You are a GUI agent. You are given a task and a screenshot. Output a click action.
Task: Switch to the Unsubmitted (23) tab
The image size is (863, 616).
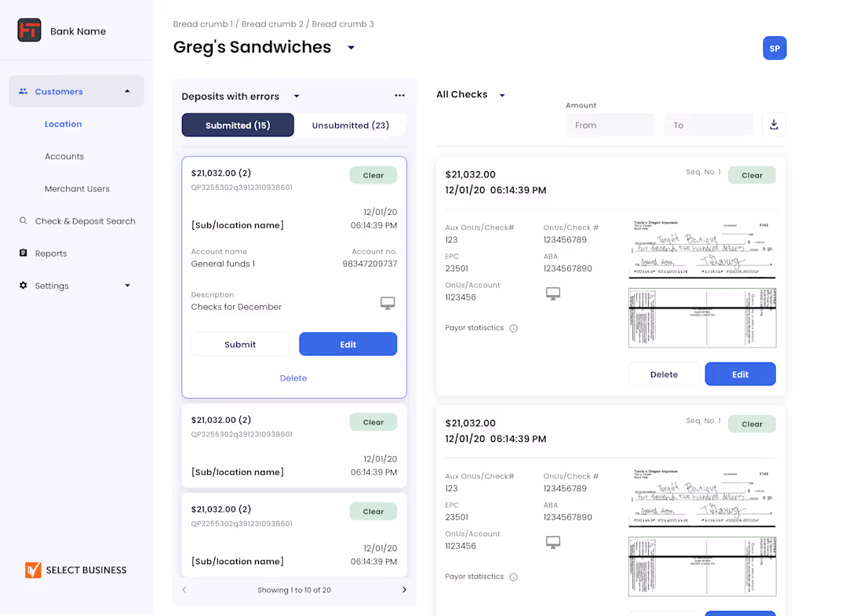351,125
